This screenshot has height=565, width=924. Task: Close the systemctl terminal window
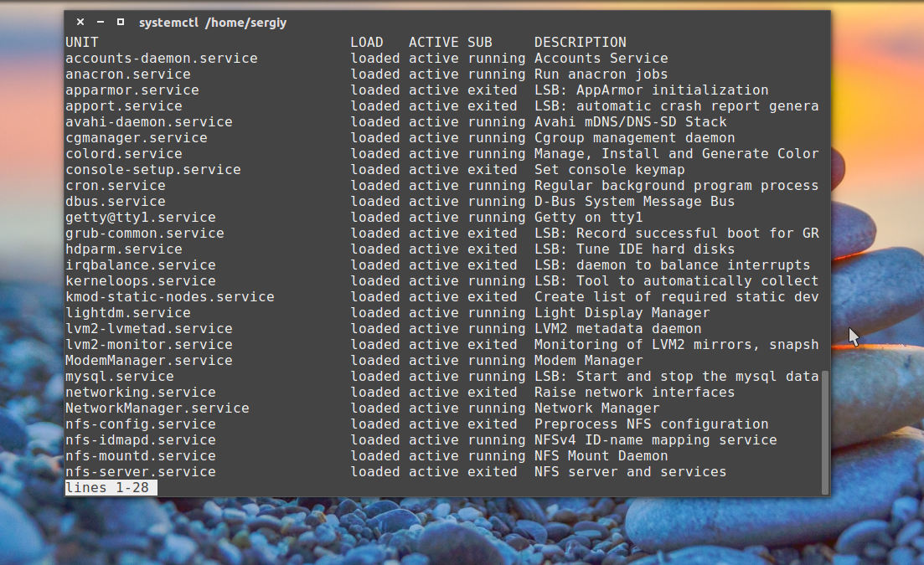[80, 23]
